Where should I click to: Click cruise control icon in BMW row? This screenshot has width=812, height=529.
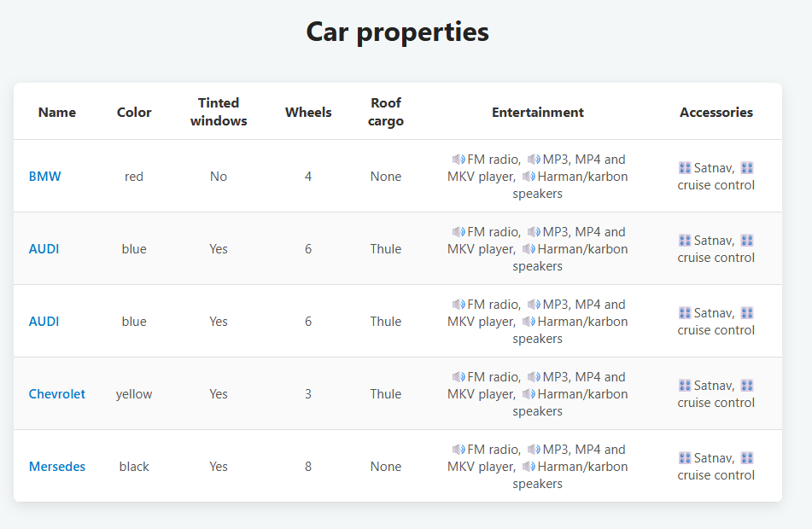tap(747, 168)
